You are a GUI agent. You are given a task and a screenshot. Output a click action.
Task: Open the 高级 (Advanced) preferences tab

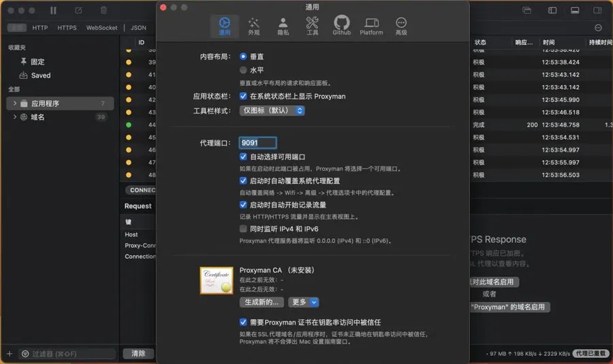click(401, 27)
